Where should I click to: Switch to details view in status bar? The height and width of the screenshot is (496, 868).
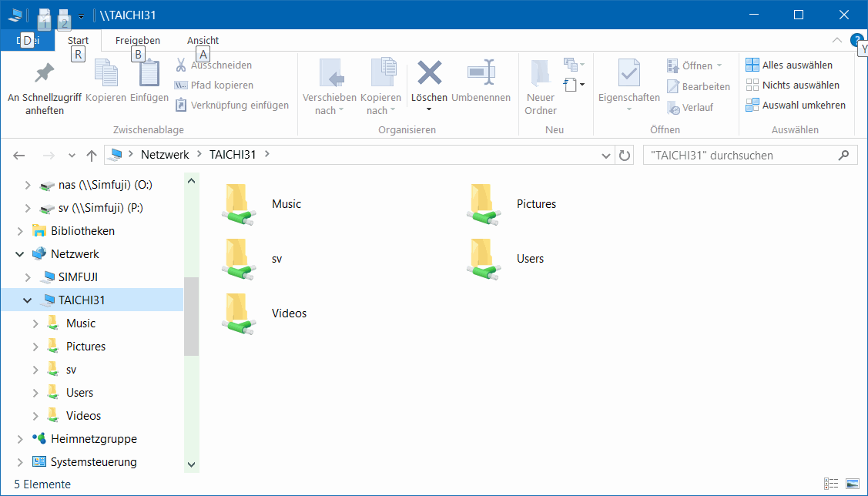(x=831, y=484)
